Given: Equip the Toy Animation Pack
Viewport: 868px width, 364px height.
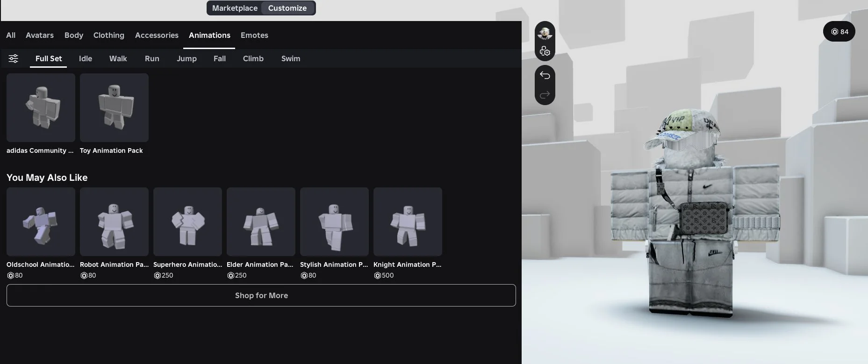Looking at the screenshot, I should tap(114, 108).
